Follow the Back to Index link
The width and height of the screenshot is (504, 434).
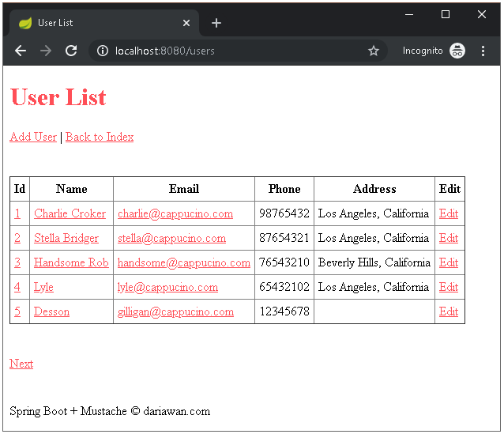point(100,137)
